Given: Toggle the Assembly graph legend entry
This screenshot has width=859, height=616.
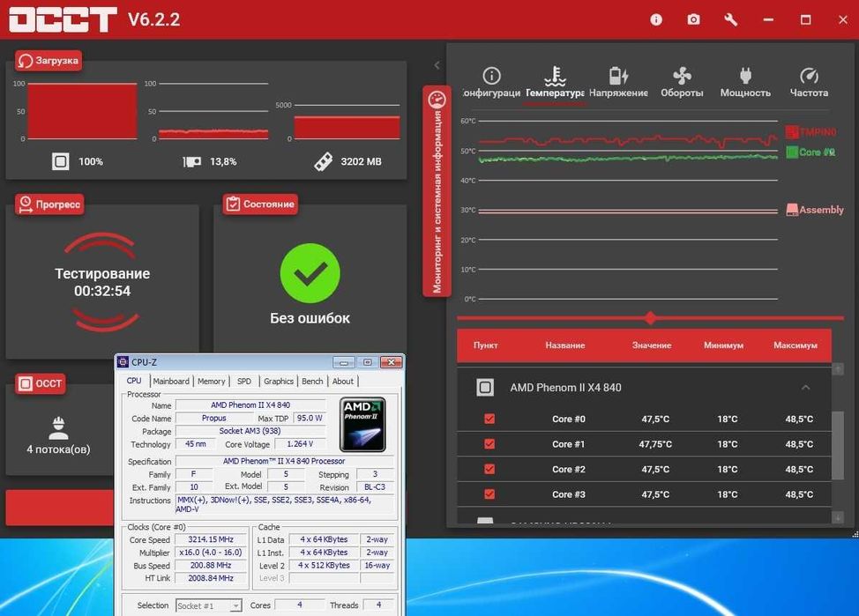Looking at the screenshot, I should pos(815,210).
